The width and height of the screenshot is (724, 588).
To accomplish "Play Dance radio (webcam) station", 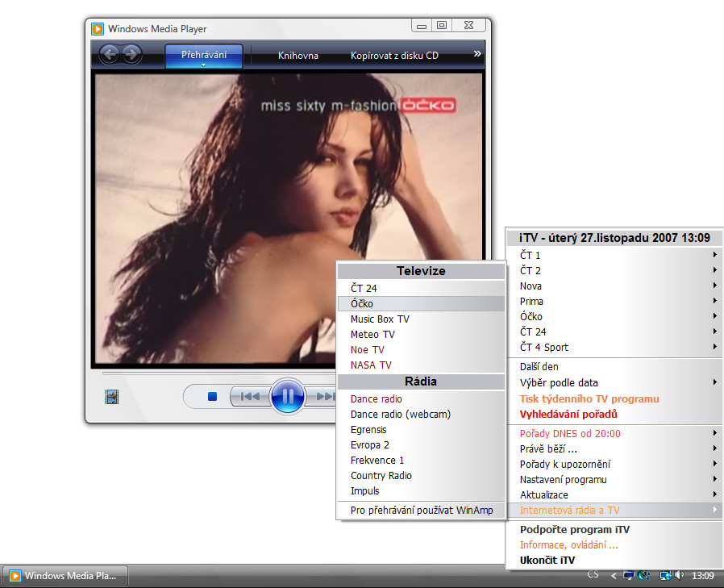I will click(x=421, y=414).
